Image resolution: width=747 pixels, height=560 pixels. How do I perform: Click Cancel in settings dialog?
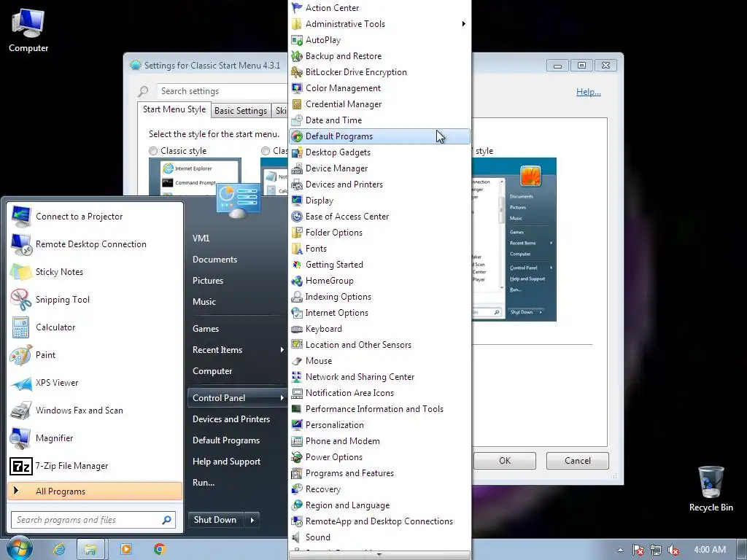(578, 461)
